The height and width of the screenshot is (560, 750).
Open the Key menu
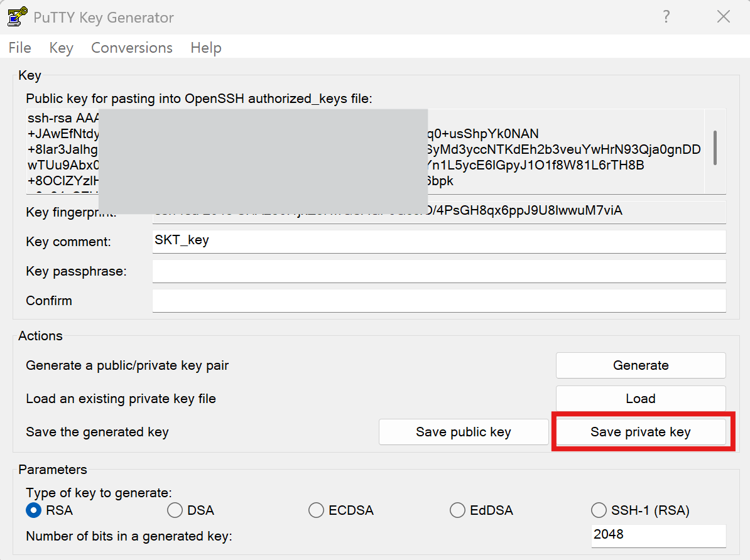(x=61, y=48)
